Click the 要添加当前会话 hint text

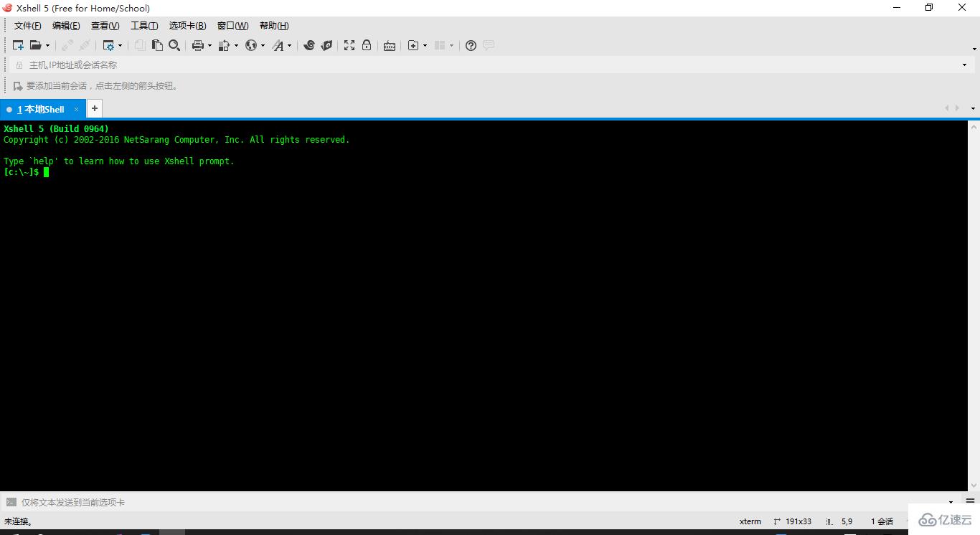pos(102,86)
